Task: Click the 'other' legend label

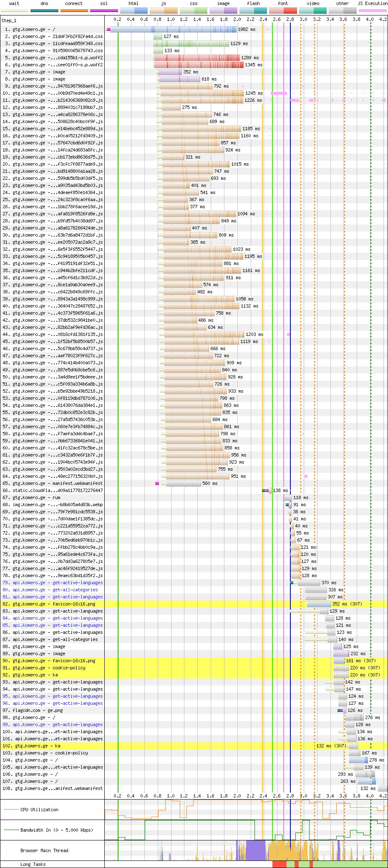Action: (343, 3)
